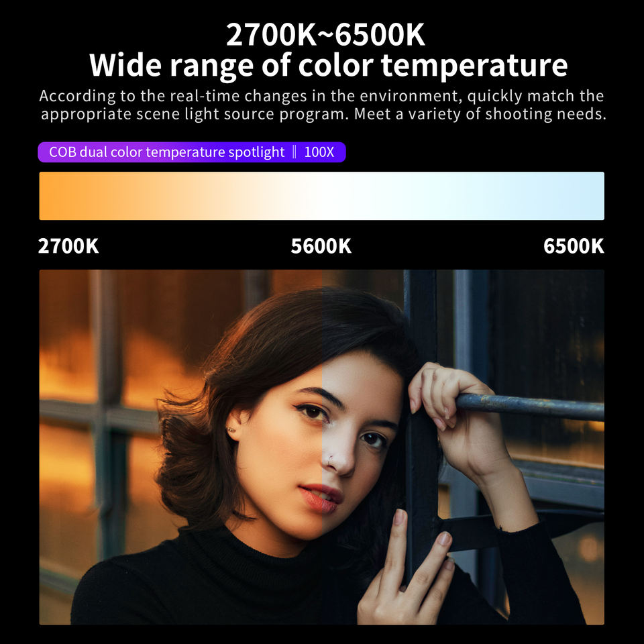644x644 pixels.
Task: Select the 2700K temperature label
Action: pos(68,246)
